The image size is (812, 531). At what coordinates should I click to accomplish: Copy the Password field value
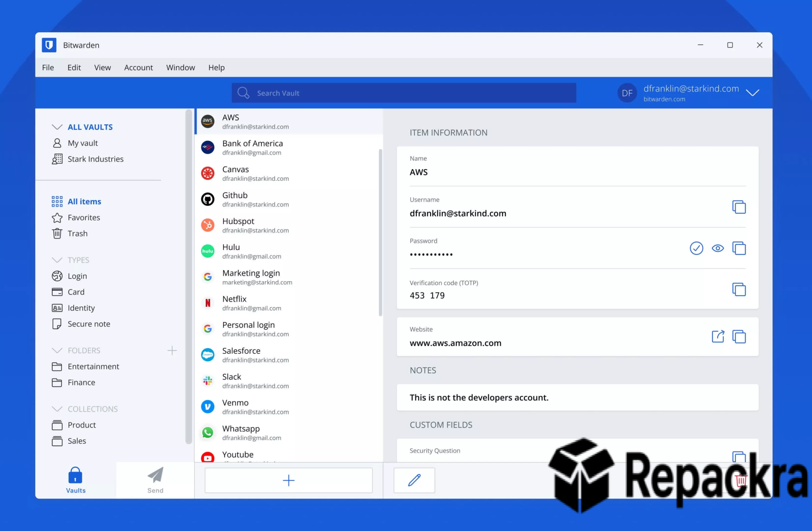click(x=739, y=248)
